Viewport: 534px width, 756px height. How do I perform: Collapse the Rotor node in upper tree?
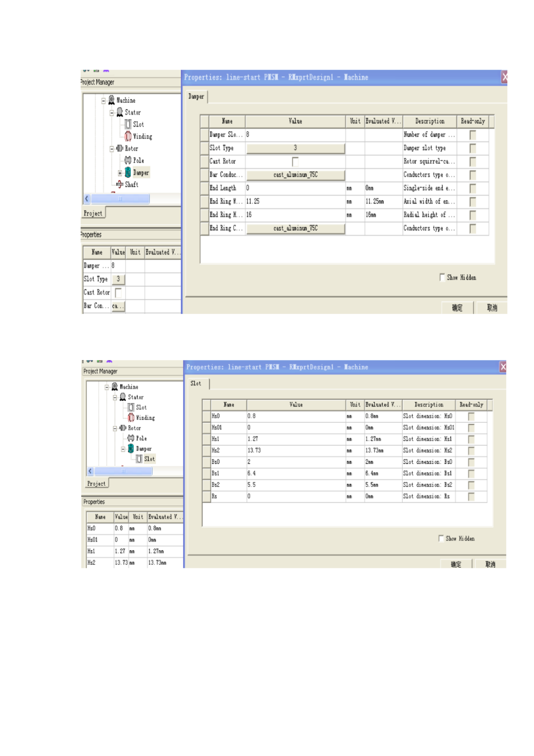(x=111, y=149)
